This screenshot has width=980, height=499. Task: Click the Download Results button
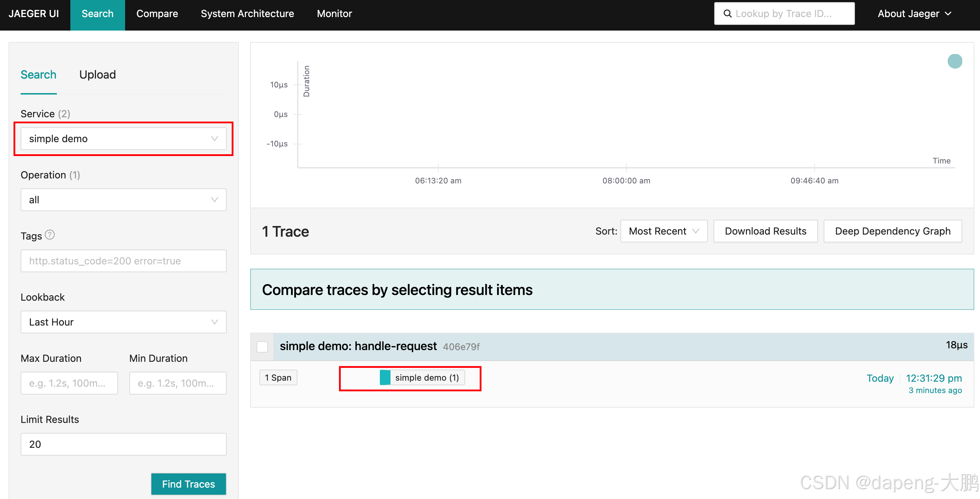(x=765, y=231)
